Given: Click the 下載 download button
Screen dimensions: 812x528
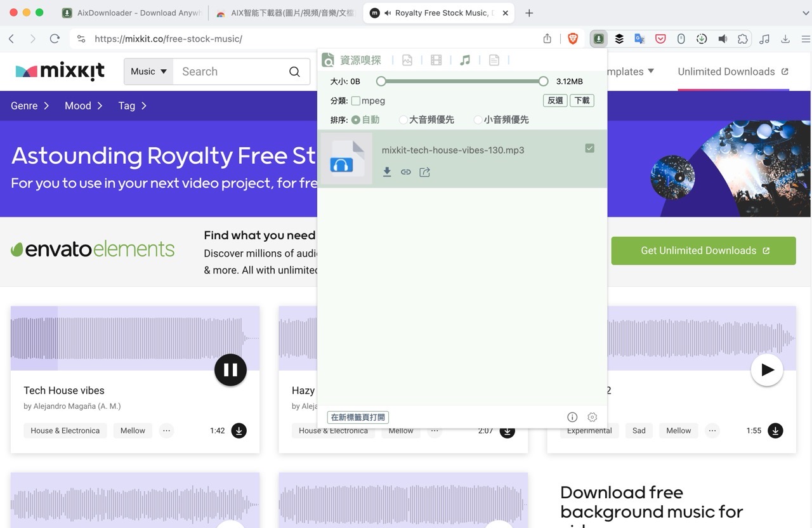Looking at the screenshot, I should (x=582, y=100).
